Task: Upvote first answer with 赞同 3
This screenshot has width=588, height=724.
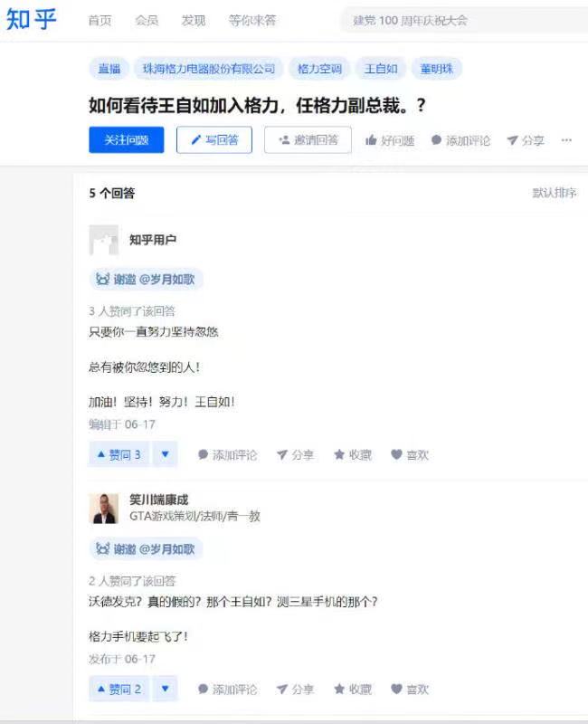Action: [x=119, y=455]
